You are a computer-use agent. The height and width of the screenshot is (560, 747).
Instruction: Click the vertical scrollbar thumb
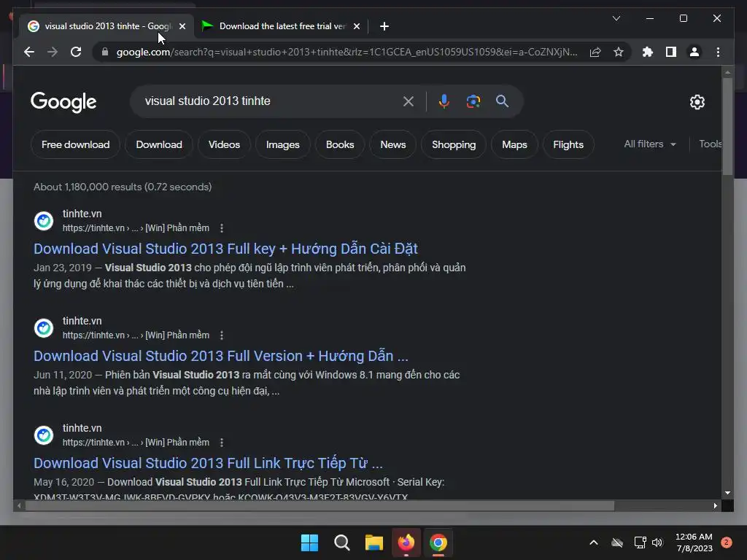[727, 125]
